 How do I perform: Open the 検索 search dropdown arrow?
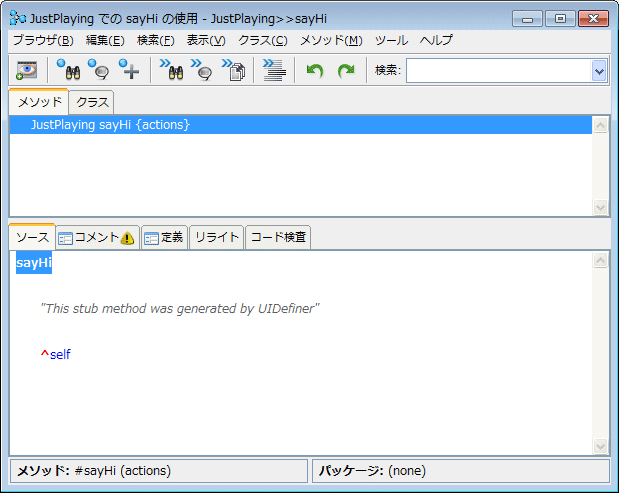(x=599, y=70)
